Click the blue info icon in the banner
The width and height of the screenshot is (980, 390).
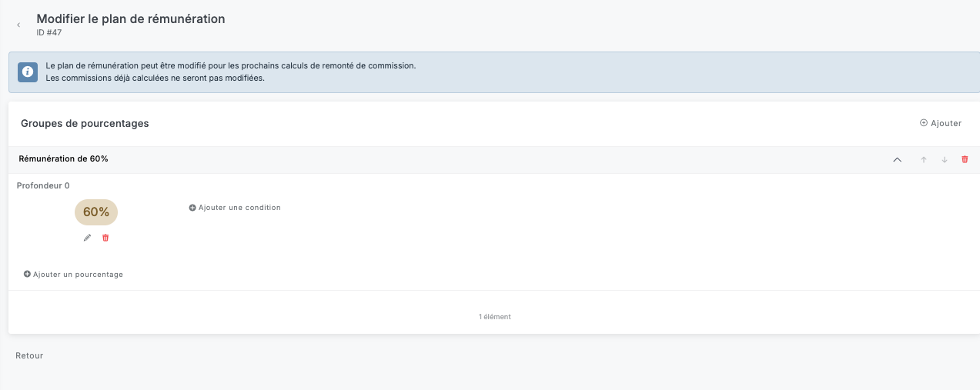[x=28, y=72]
